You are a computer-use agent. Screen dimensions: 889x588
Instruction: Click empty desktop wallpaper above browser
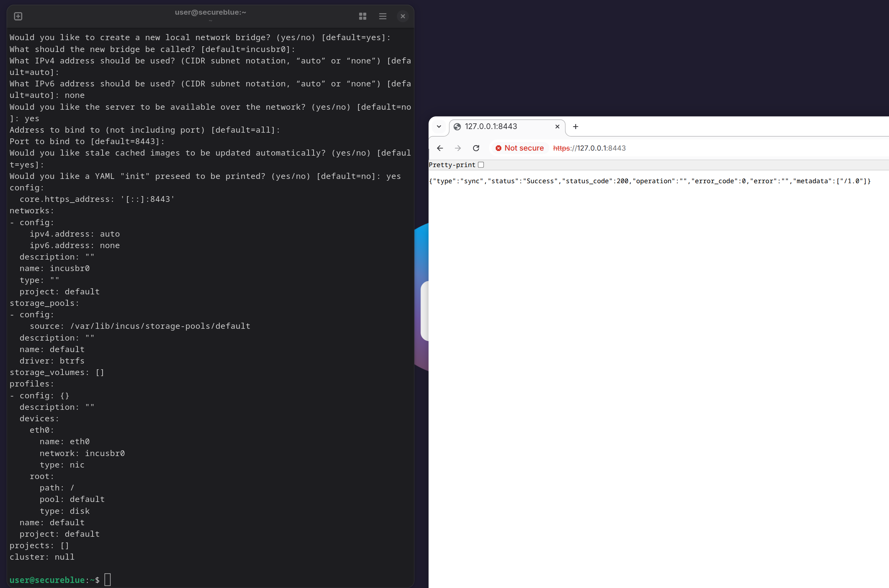pyautogui.click(x=638, y=56)
